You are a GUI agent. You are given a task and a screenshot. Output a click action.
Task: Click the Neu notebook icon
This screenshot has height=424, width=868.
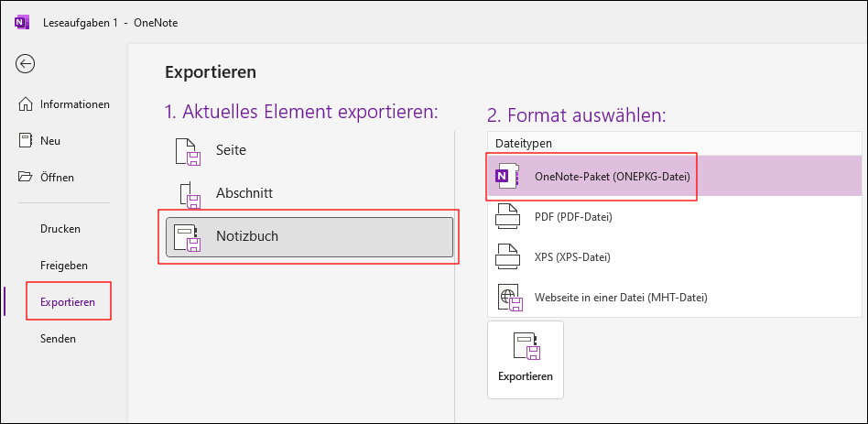click(x=26, y=141)
